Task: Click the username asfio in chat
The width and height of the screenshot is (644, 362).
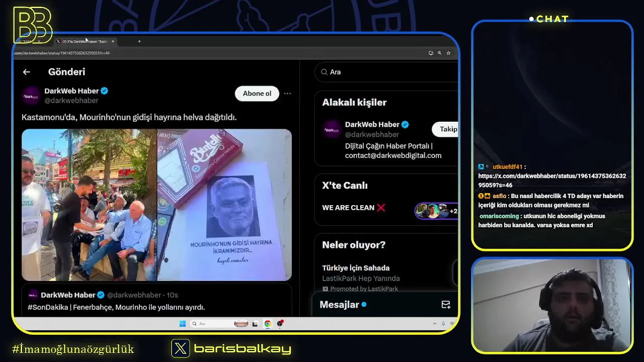Action: [499, 196]
